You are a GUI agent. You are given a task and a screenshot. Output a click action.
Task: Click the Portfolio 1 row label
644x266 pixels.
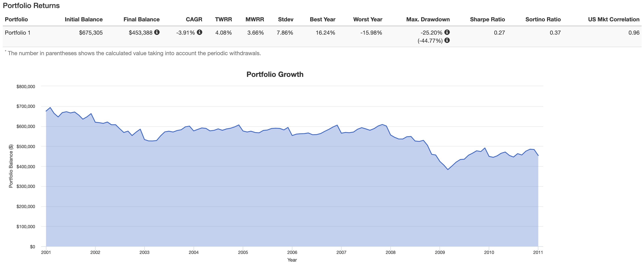[x=18, y=33]
